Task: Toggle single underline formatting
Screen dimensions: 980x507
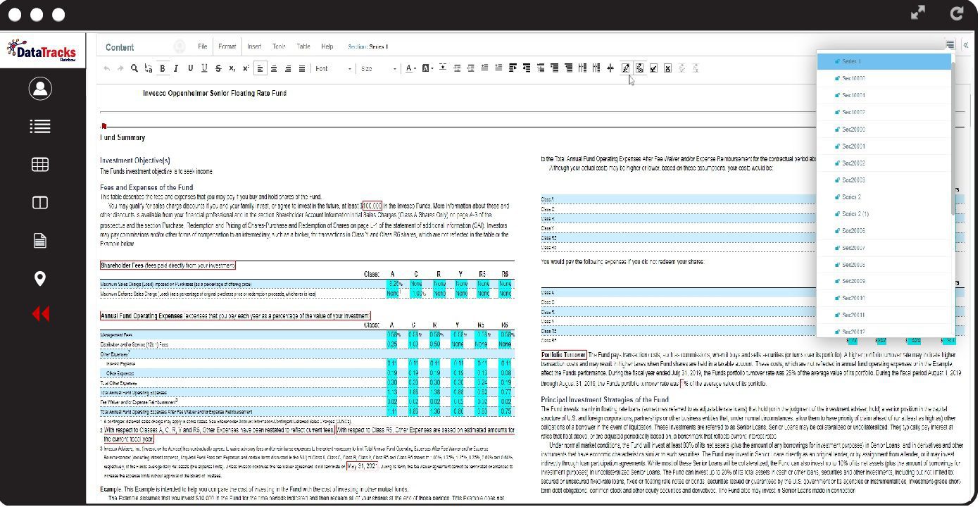Action: click(190, 68)
